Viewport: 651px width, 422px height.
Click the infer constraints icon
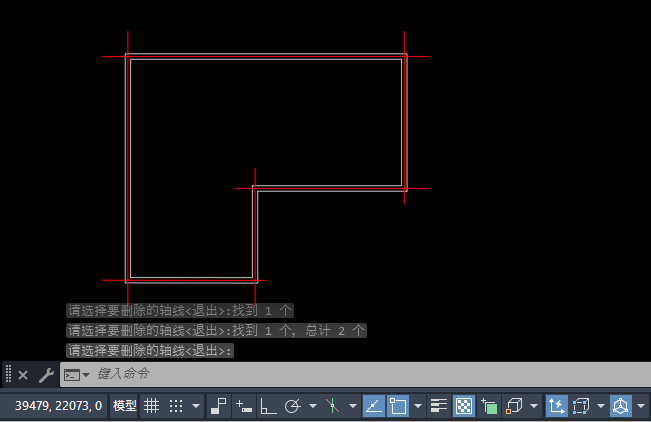(x=218, y=406)
